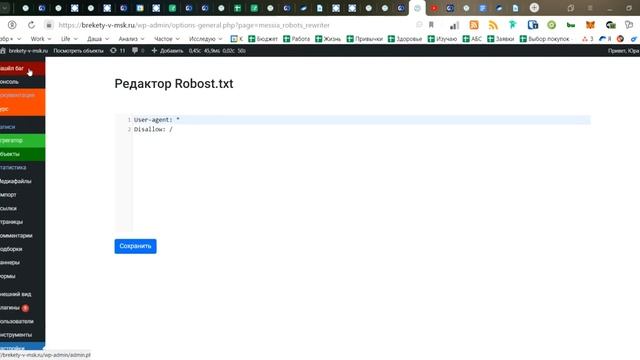Screen dimensions: 640x360
Task: Click the comments bubble in admin bar
Action: [x=138, y=51]
